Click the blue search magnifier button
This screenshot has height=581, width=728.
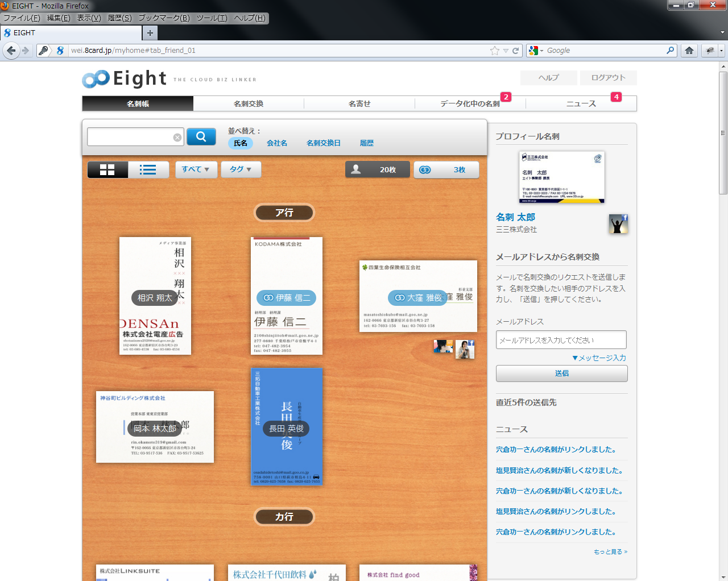tap(201, 136)
